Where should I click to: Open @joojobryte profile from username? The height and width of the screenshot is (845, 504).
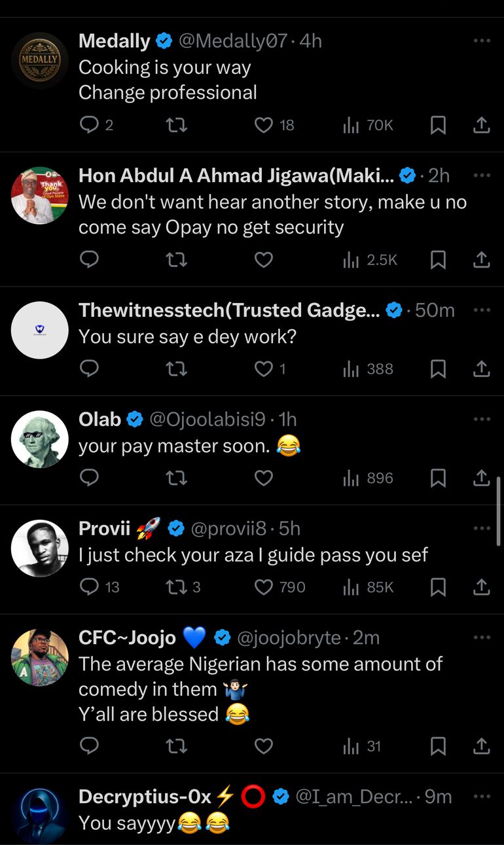(x=288, y=638)
